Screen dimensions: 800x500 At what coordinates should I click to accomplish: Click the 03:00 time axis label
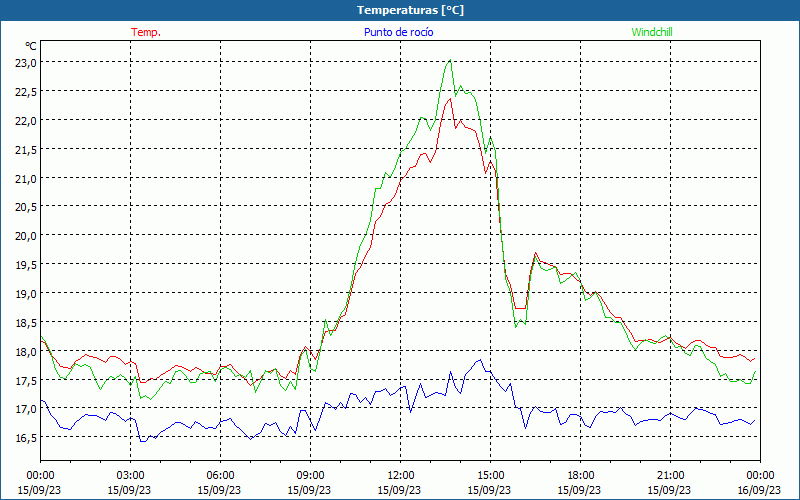[x=130, y=476]
